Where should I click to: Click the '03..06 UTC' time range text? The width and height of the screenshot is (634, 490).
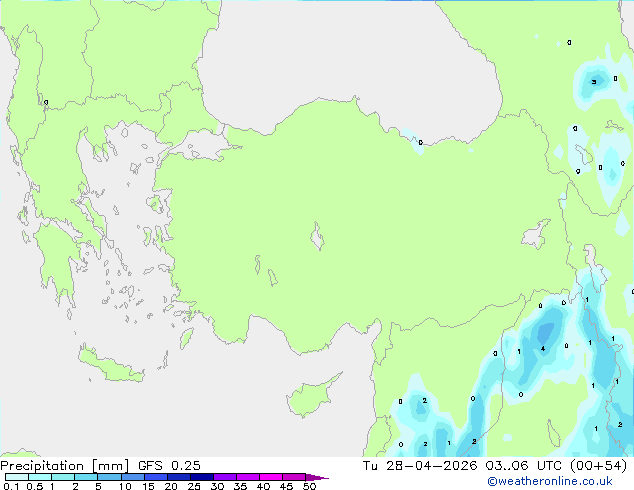pos(524,466)
